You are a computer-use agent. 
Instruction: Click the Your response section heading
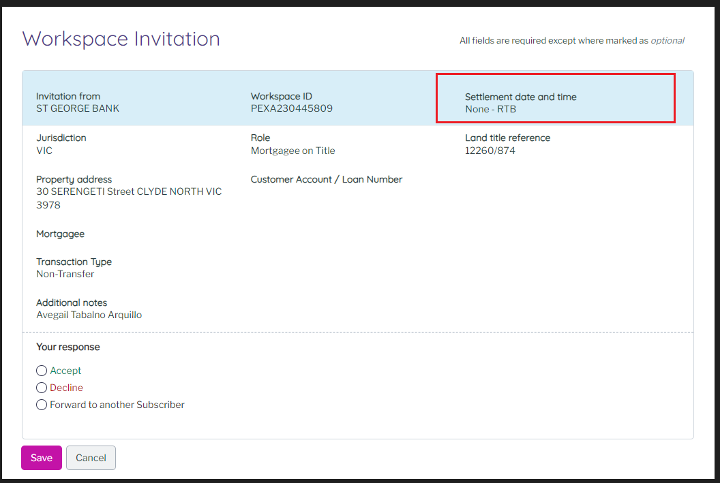tap(68, 347)
